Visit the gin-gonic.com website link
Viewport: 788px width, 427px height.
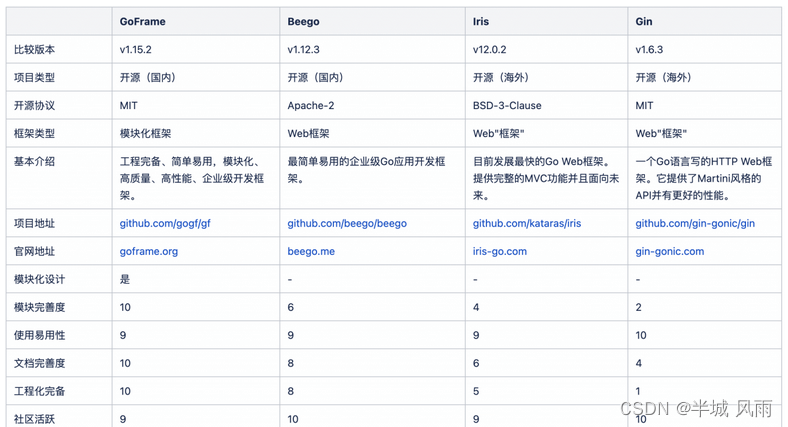tap(669, 251)
